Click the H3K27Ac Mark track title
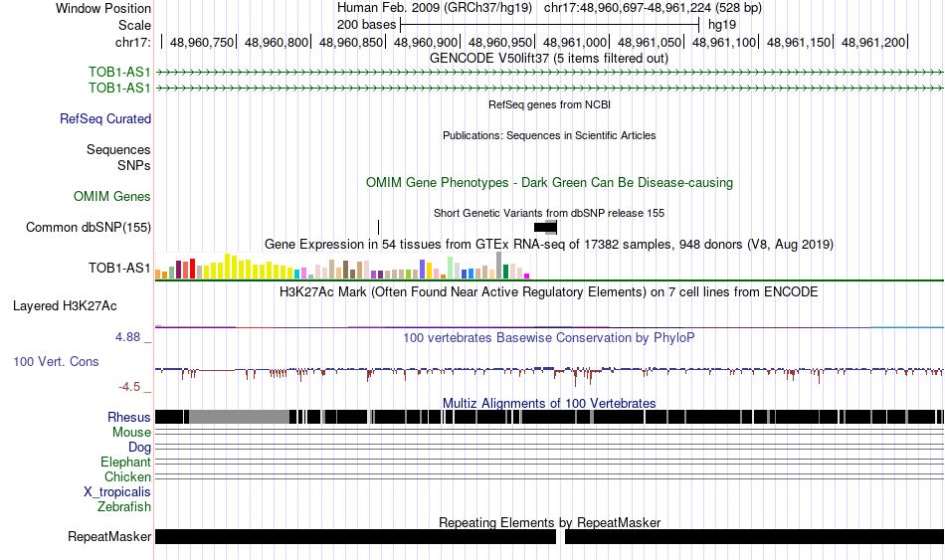Viewport: 945px width, 560px height. coord(549,292)
